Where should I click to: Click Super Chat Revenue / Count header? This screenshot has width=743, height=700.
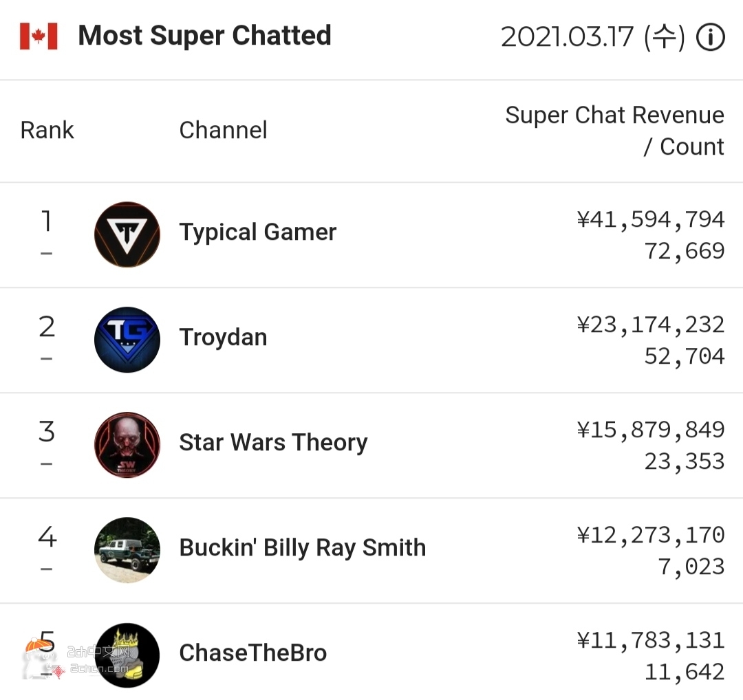[x=614, y=131]
